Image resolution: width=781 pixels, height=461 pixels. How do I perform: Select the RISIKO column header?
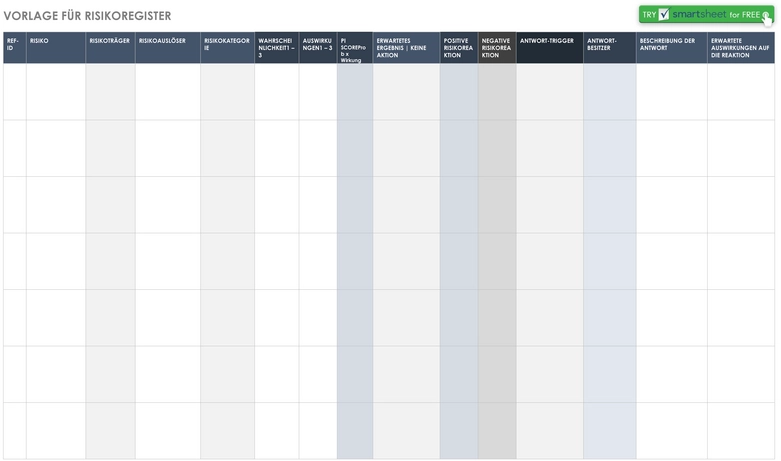pyautogui.click(x=56, y=48)
